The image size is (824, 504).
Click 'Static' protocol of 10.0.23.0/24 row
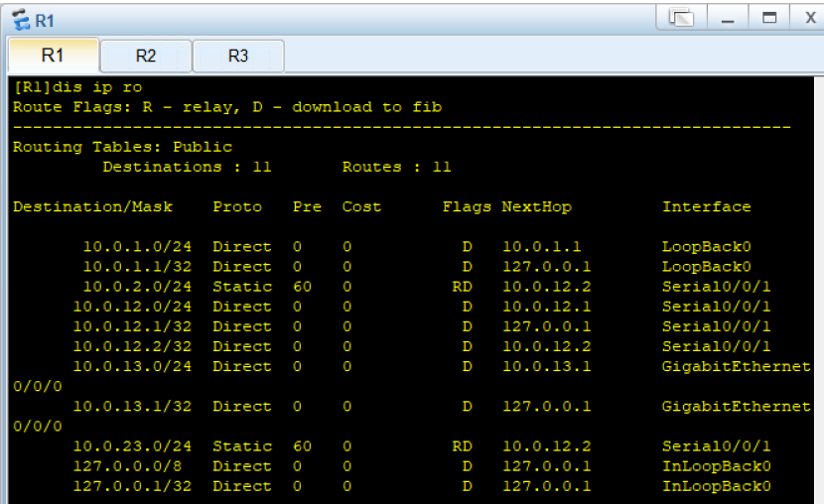click(242, 446)
